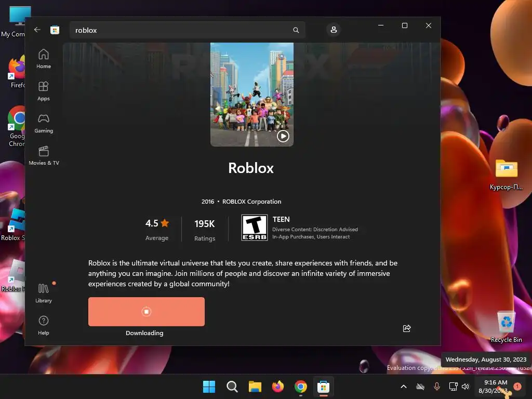Viewport: 532px width, 399px height.
Task: Open taskbar Search
Action: pos(232,387)
